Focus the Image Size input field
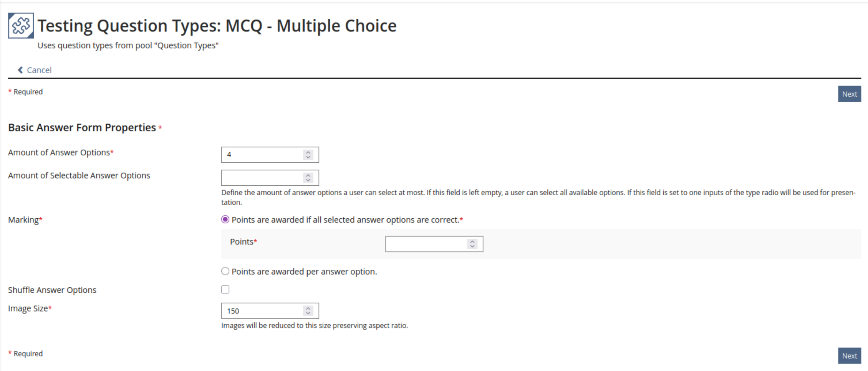This screenshot has height=371, width=868. (x=270, y=311)
